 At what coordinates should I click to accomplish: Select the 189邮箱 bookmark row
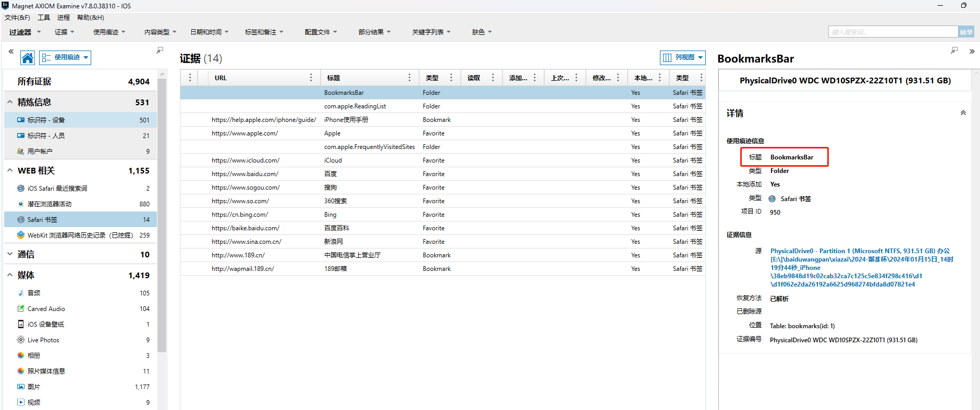[443, 269]
